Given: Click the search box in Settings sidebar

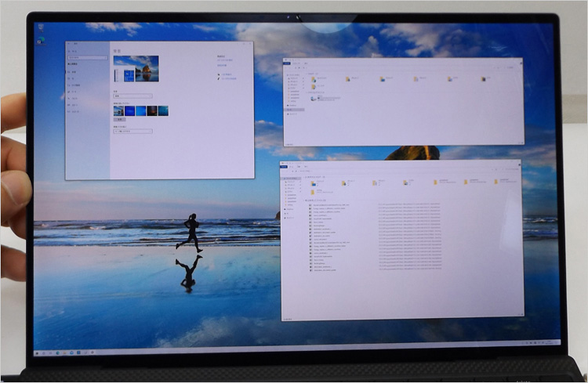Looking at the screenshot, I should (x=88, y=58).
